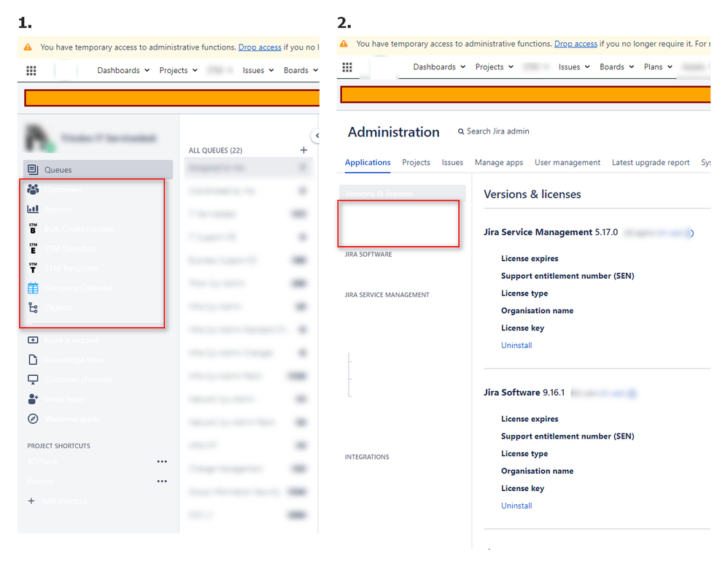
Task: Open the Manage apps tab
Action: click(499, 163)
